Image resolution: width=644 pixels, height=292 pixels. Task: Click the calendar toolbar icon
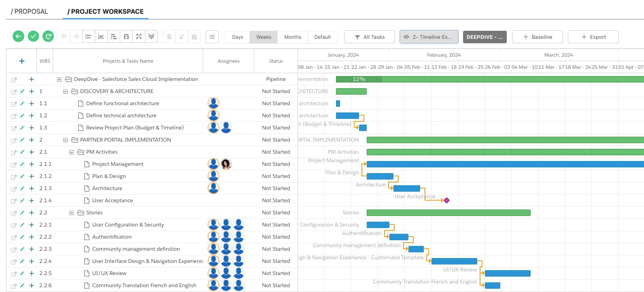(126, 37)
